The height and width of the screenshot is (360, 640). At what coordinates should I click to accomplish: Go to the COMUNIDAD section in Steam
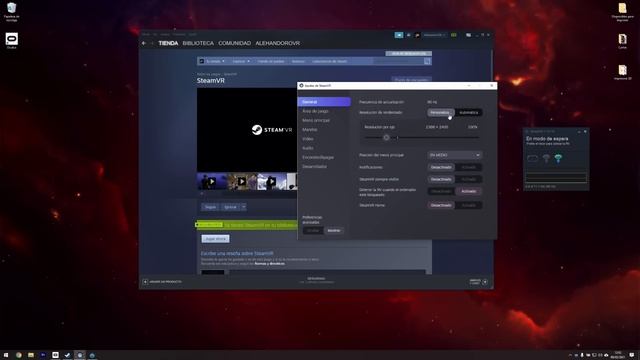(x=234, y=43)
